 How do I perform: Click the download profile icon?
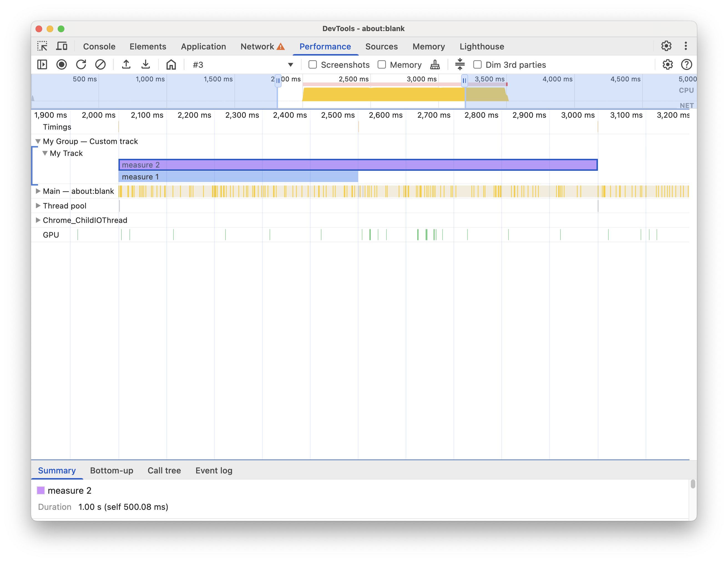pos(146,64)
